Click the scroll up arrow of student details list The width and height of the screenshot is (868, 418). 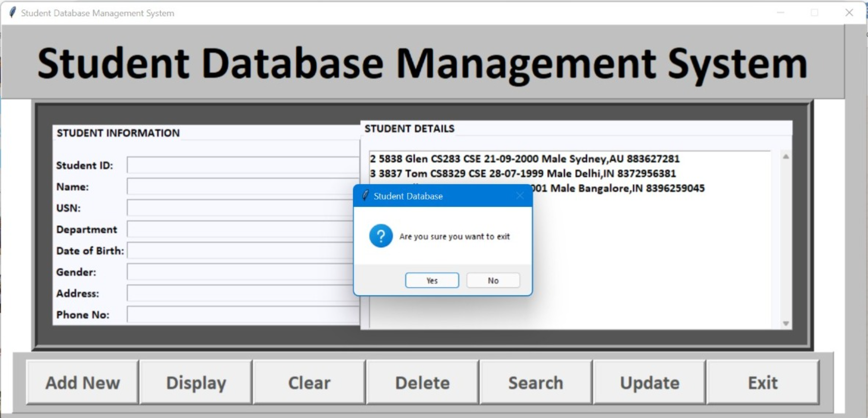click(x=786, y=157)
